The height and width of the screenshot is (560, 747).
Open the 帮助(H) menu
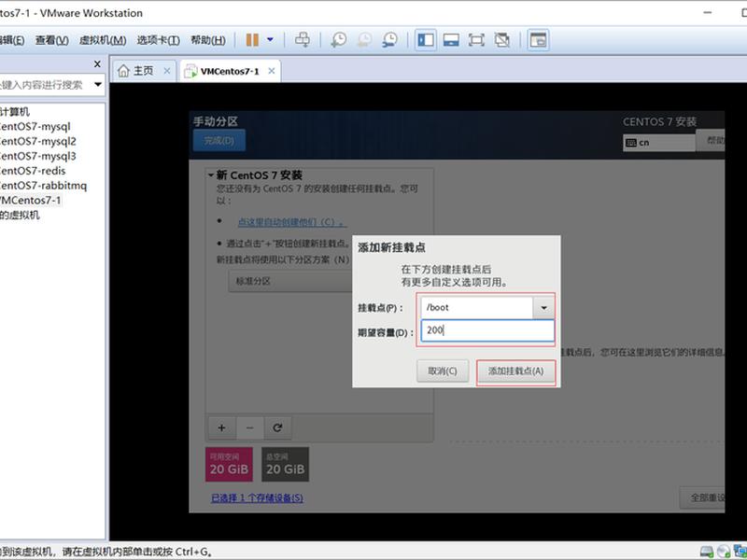(x=208, y=40)
